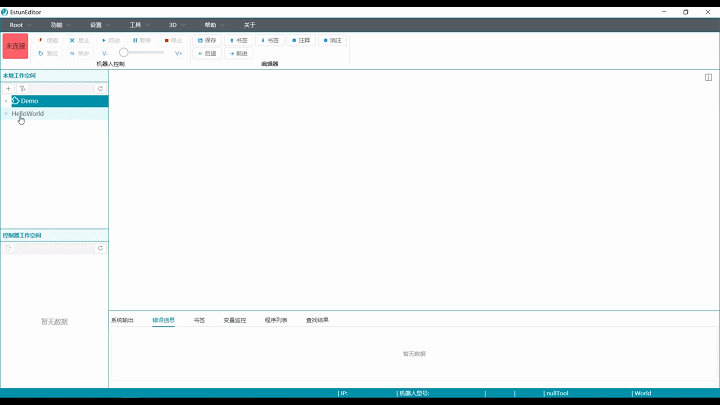Refresh the local workspace panel
The height and width of the screenshot is (405, 720).
tap(100, 88)
